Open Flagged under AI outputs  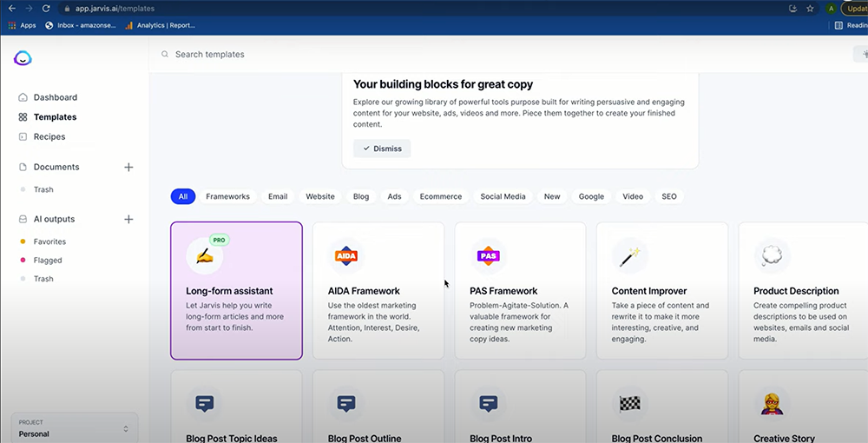pos(48,261)
